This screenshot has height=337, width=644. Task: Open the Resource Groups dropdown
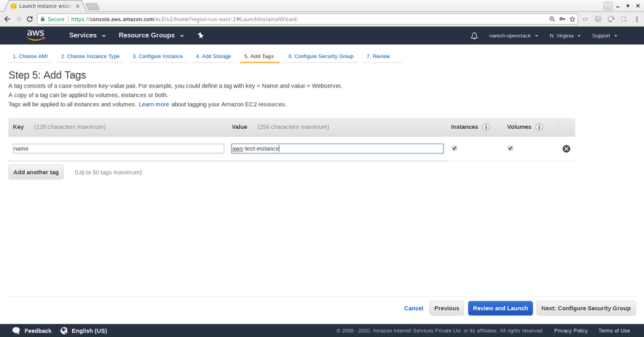[x=151, y=35]
